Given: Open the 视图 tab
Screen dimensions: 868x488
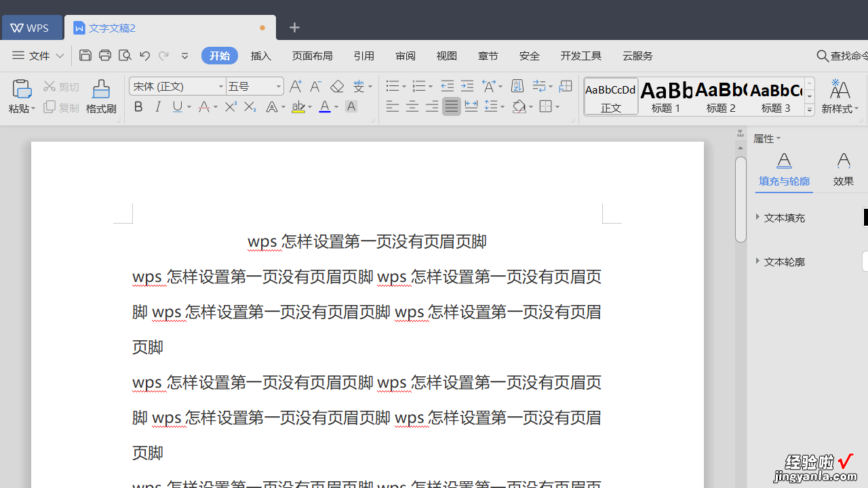Looking at the screenshot, I should (x=447, y=56).
